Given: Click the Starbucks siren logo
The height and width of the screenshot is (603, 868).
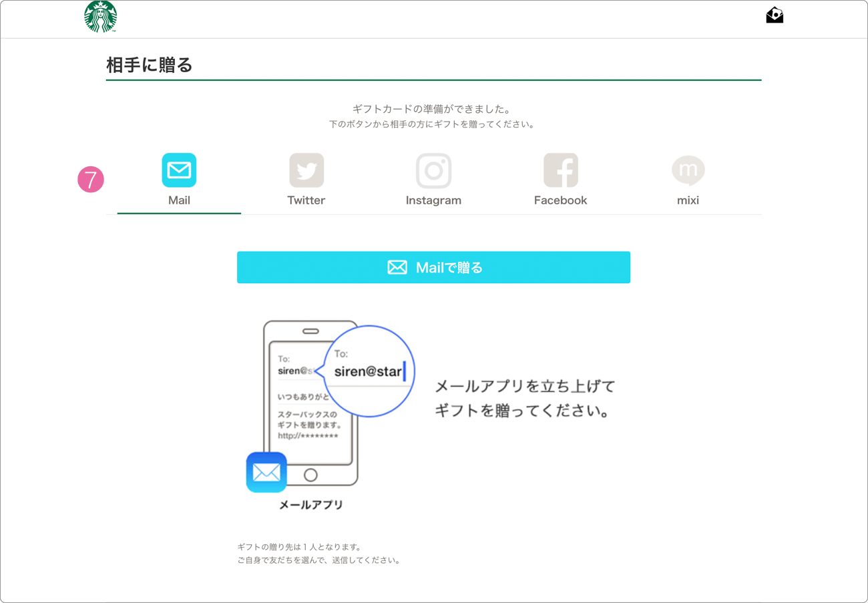Looking at the screenshot, I should [101, 17].
